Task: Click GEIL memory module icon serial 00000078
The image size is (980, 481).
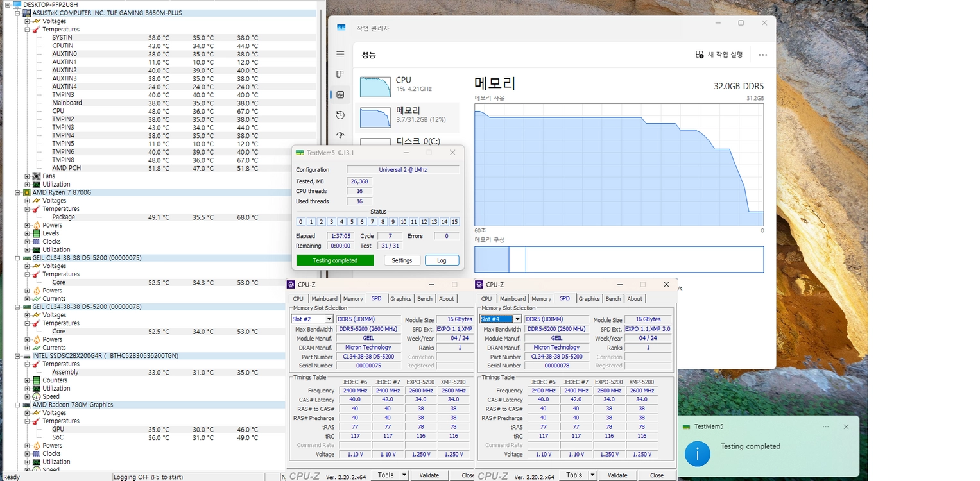Action: (x=27, y=307)
